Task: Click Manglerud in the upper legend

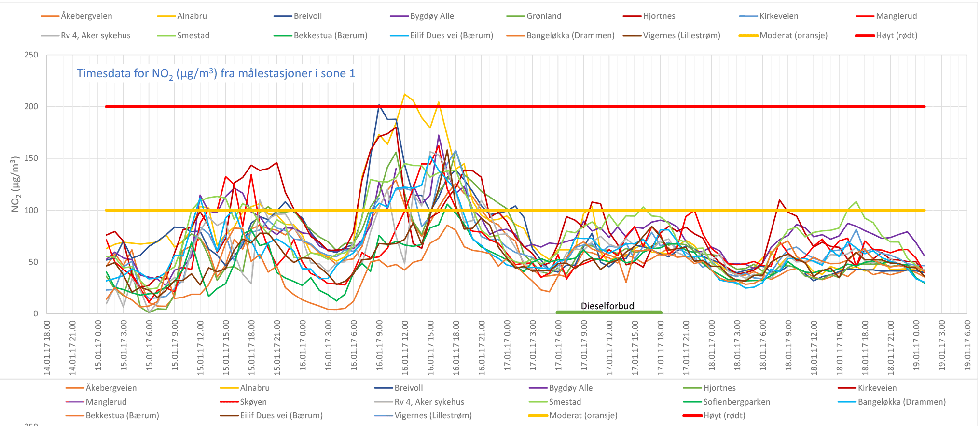Action: [x=897, y=16]
